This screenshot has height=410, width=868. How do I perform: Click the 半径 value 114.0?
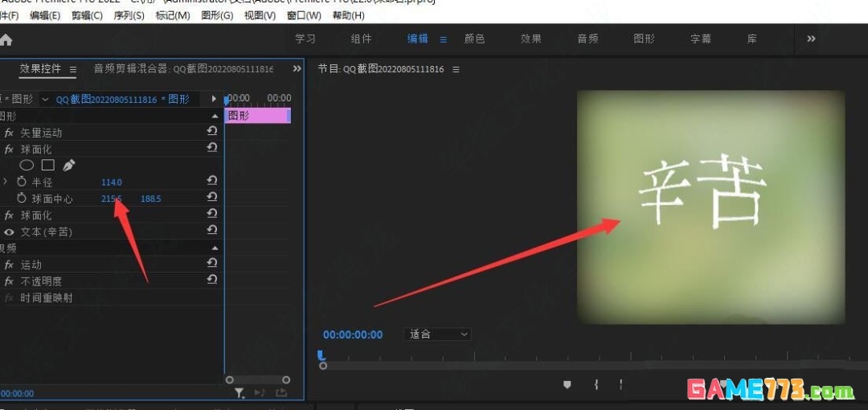[111, 182]
